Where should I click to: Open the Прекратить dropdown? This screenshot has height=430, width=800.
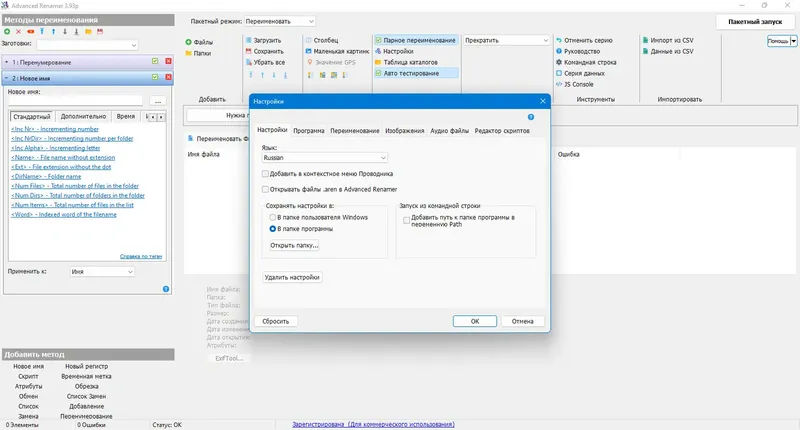(x=506, y=40)
